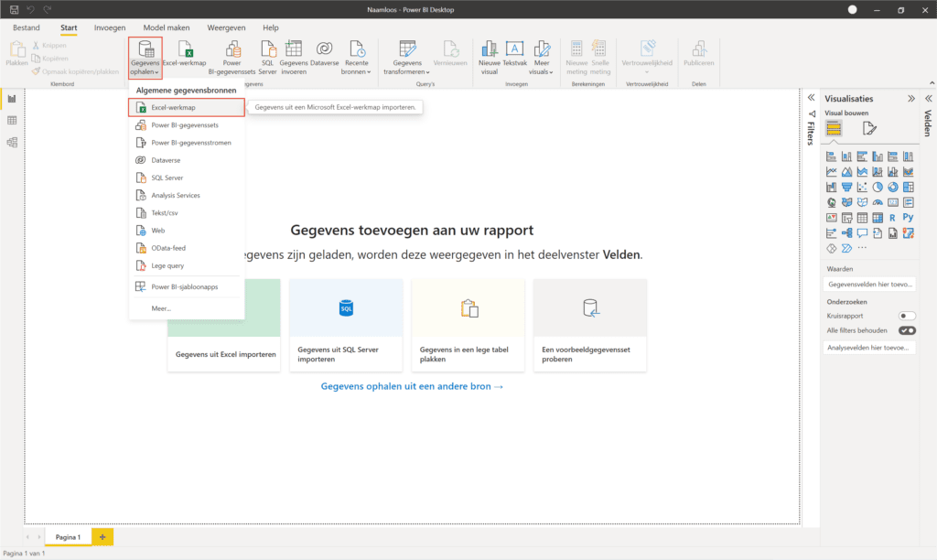Choose Analysis Services from list
The width and height of the screenshot is (937, 560).
(187, 196)
